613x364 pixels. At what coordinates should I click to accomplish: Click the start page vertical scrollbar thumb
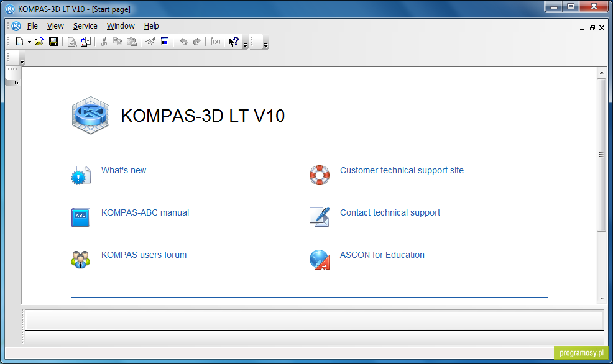[x=601, y=155]
